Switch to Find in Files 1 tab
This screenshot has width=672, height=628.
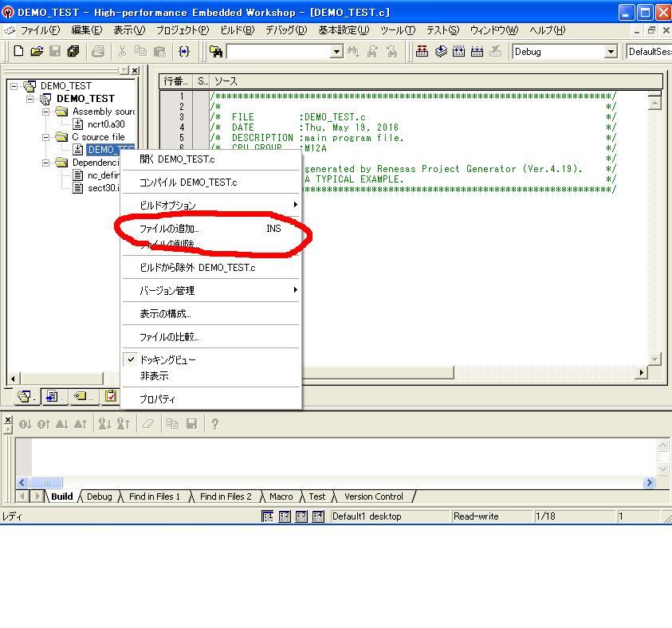(x=155, y=497)
